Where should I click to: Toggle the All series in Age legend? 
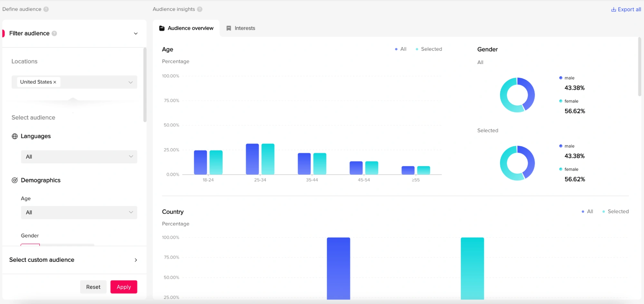(x=400, y=49)
